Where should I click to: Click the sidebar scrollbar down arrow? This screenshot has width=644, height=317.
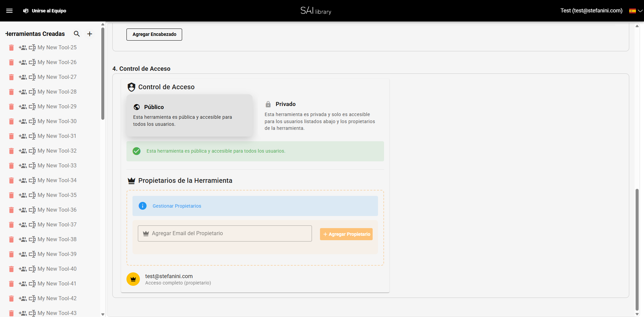(103, 314)
